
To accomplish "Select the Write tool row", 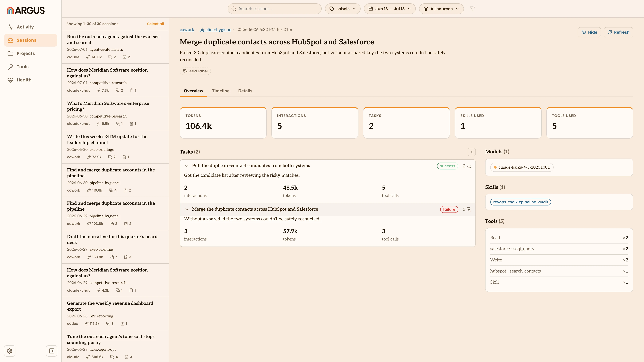I will (559, 260).
